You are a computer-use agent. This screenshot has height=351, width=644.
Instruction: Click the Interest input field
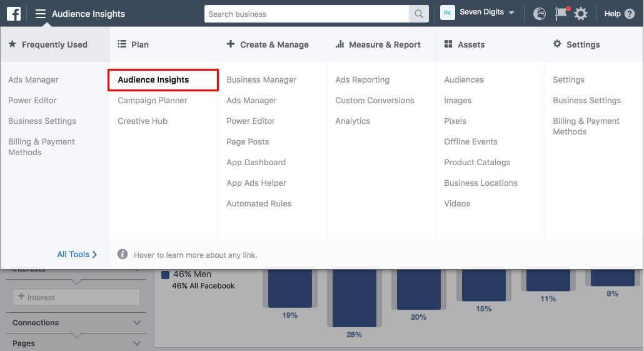(x=76, y=297)
